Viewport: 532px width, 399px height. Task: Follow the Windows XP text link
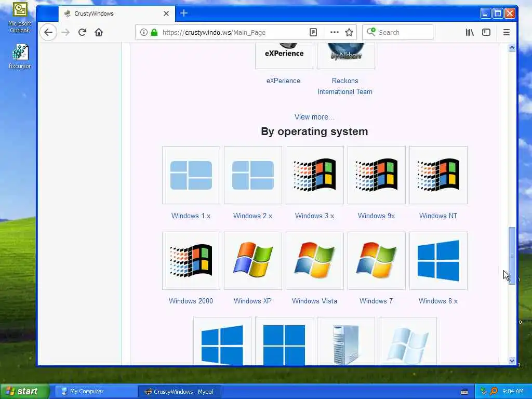[252, 301]
